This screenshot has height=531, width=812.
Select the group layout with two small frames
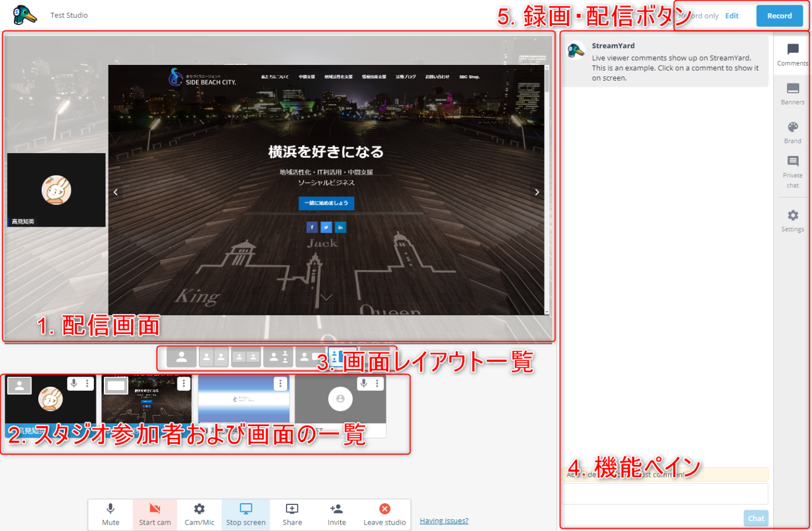pyautogui.click(x=246, y=357)
